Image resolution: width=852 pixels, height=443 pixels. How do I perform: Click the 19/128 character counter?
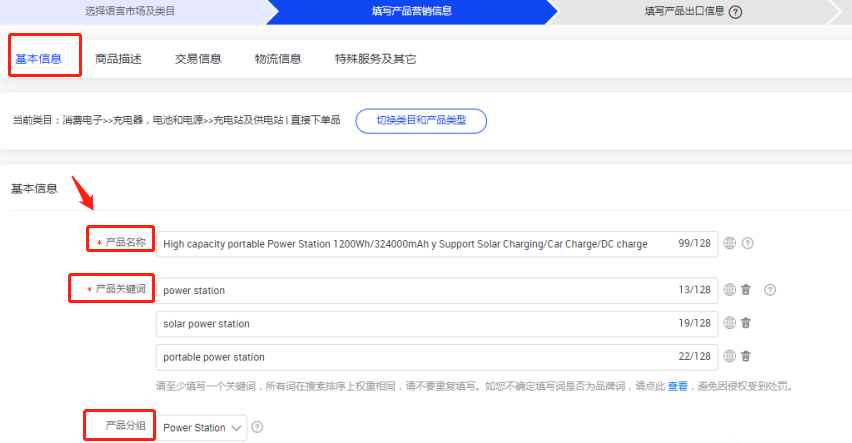(694, 323)
